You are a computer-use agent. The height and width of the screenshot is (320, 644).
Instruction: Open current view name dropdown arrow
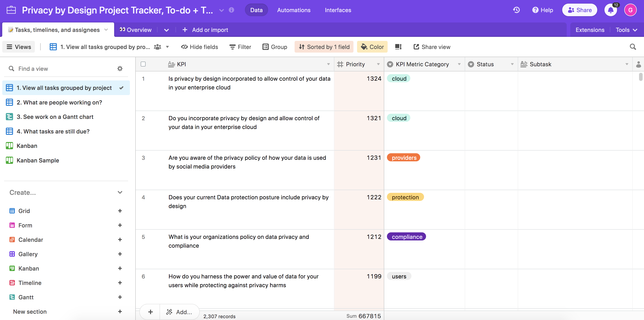pos(167,47)
